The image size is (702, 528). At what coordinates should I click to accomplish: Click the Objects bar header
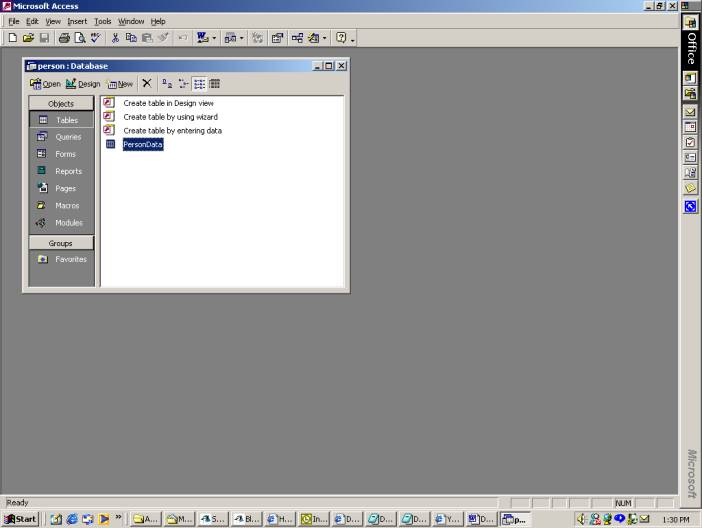pos(61,103)
